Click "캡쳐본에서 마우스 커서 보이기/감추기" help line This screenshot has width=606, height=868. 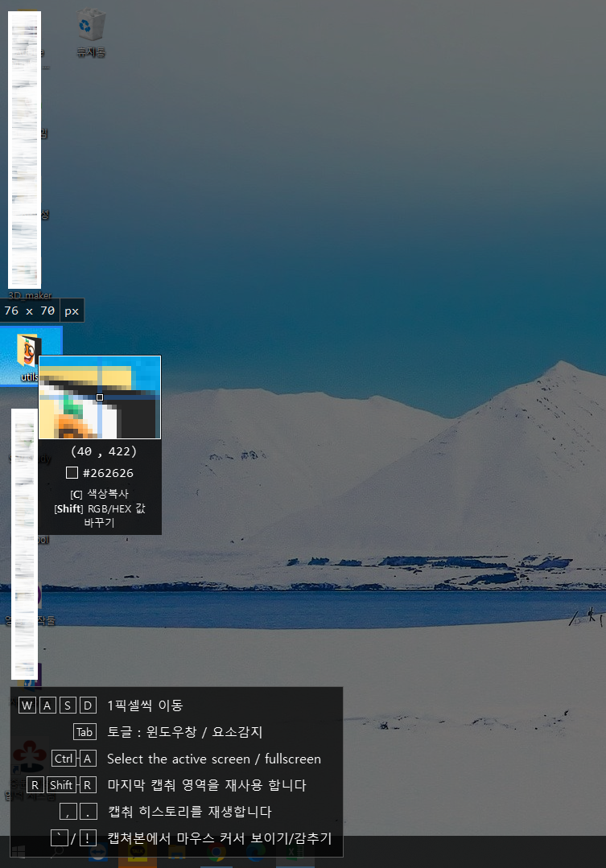click(x=220, y=838)
